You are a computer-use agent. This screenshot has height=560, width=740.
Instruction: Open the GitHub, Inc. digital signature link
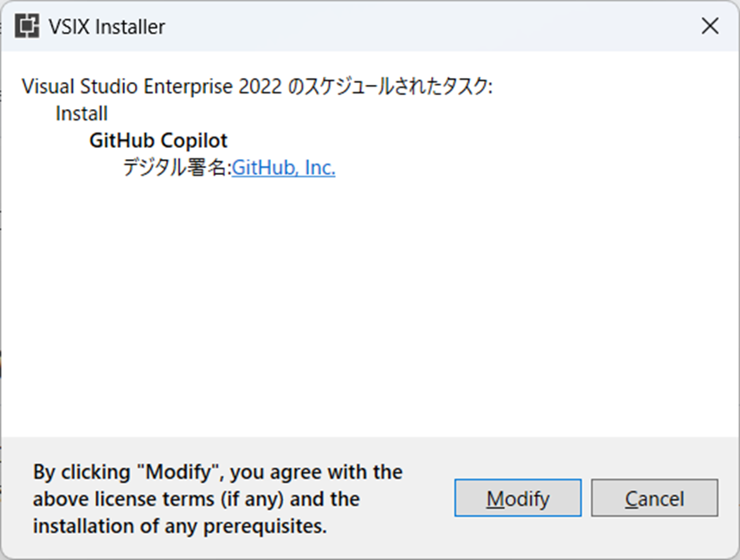(284, 168)
